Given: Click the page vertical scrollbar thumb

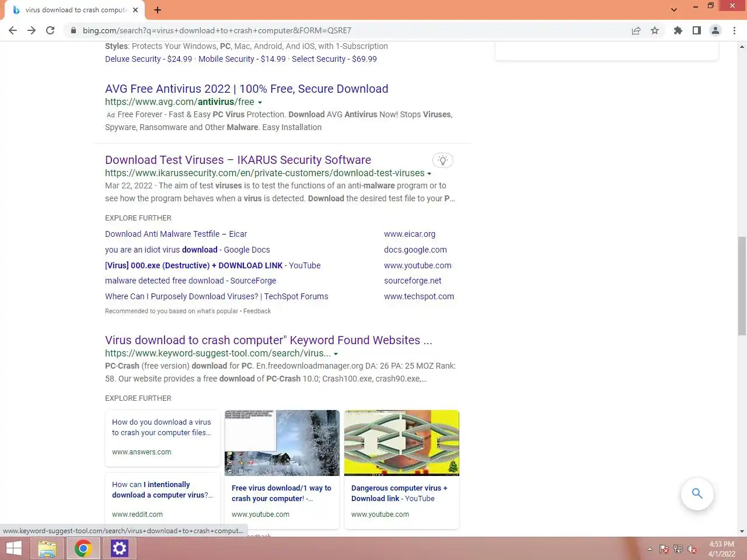Looking at the screenshot, I should click(x=742, y=286).
